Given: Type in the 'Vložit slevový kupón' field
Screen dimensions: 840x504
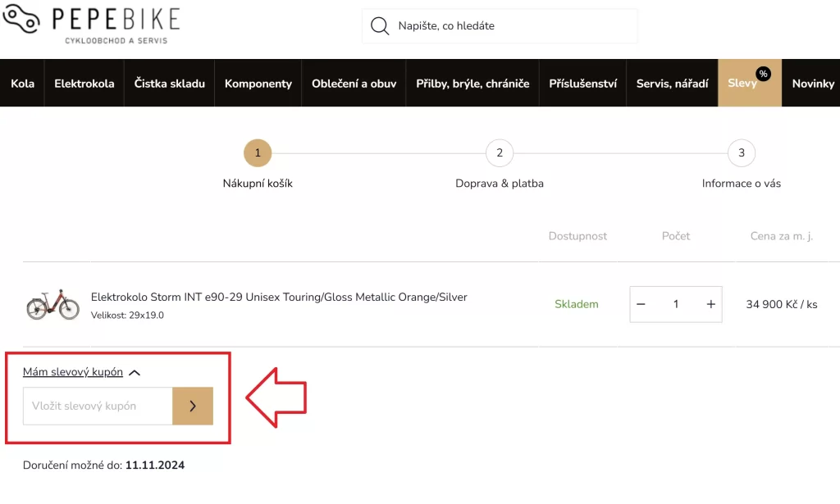Looking at the screenshot, I should point(98,406).
